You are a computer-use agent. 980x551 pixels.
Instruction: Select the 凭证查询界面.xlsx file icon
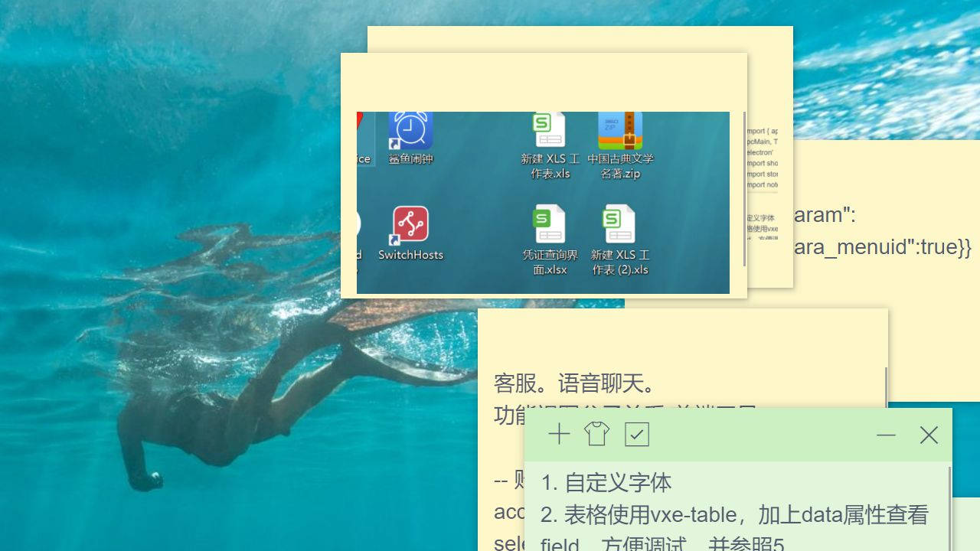click(550, 227)
